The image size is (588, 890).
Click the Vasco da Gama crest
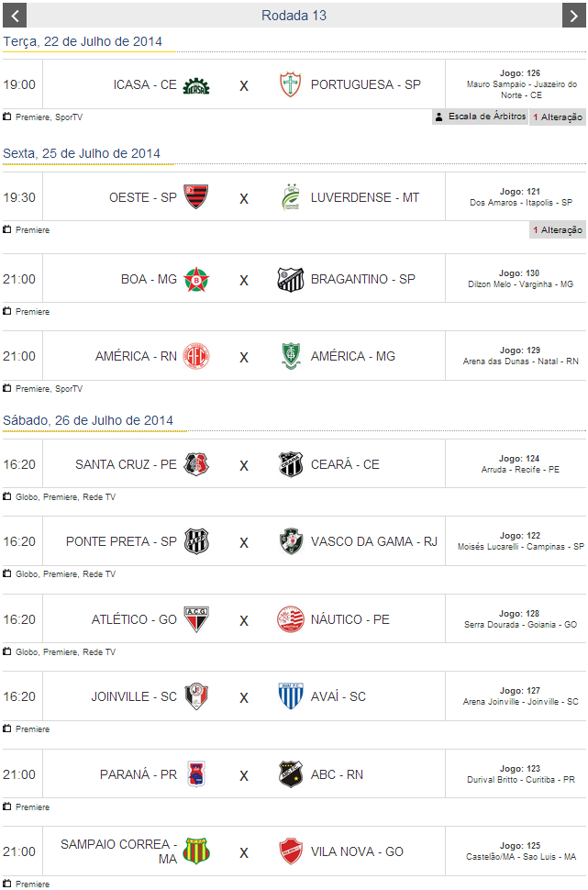(290, 541)
